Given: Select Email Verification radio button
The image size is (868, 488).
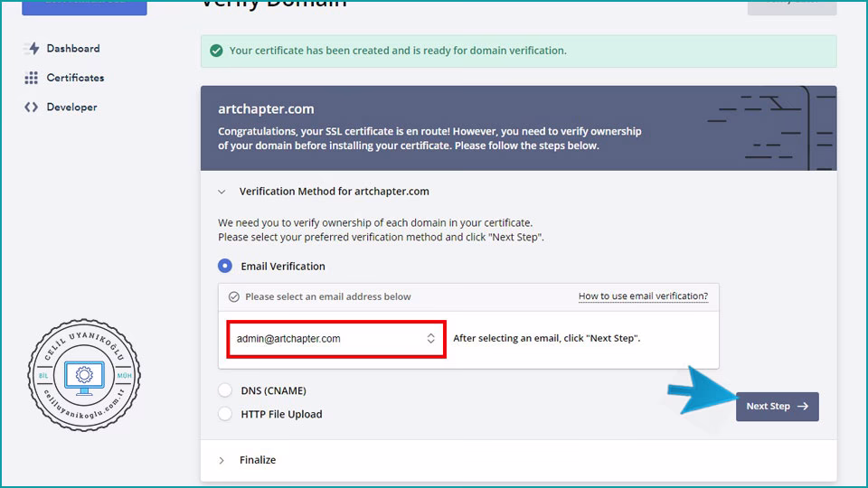Looking at the screenshot, I should coord(225,267).
